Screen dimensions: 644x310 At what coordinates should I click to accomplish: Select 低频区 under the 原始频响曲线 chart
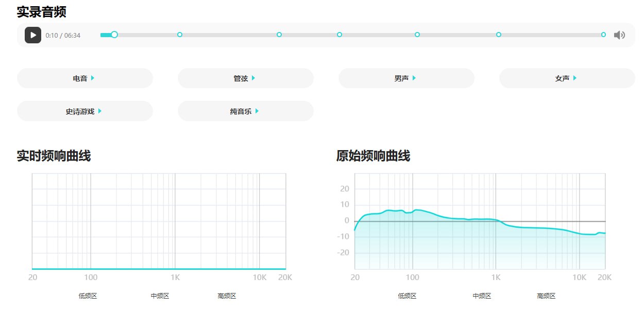click(407, 296)
